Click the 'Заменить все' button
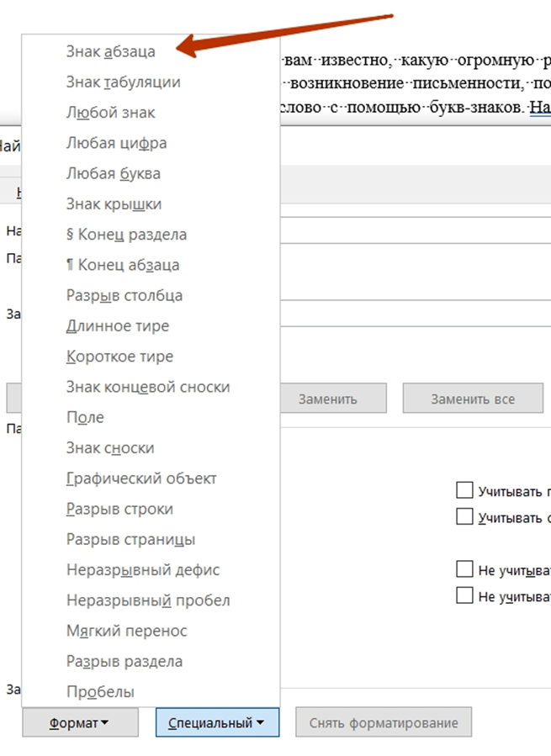The image size is (551, 756). [473, 399]
